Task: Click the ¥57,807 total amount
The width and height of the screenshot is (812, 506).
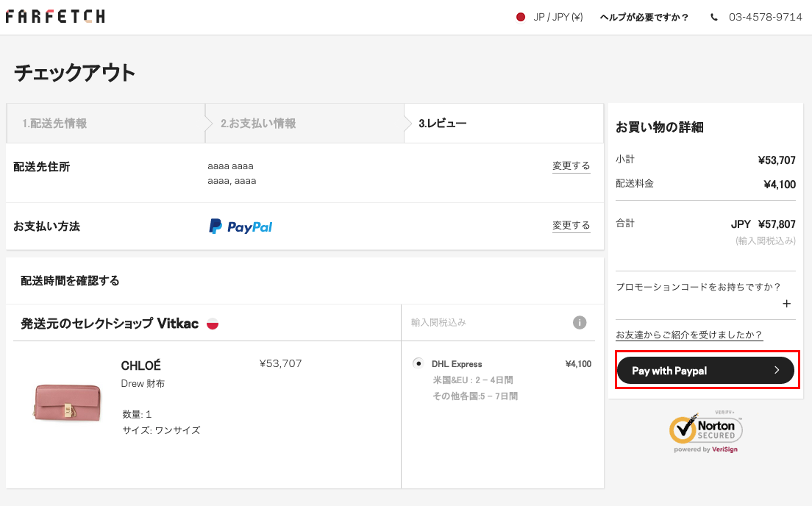Action: pyautogui.click(x=776, y=224)
